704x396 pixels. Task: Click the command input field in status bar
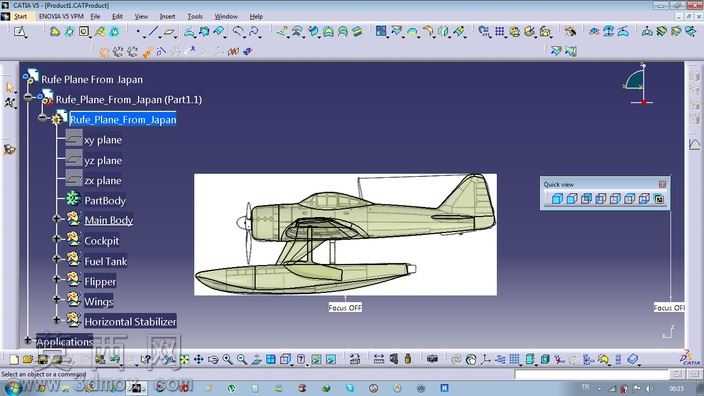591,374
